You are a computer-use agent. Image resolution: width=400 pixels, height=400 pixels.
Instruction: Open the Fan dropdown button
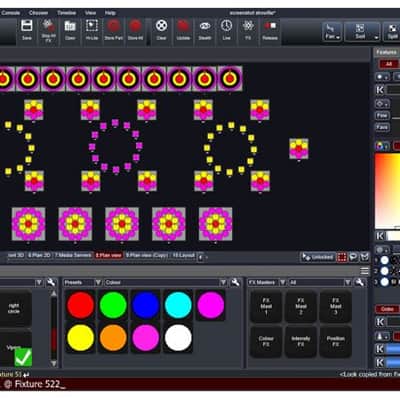(x=332, y=32)
